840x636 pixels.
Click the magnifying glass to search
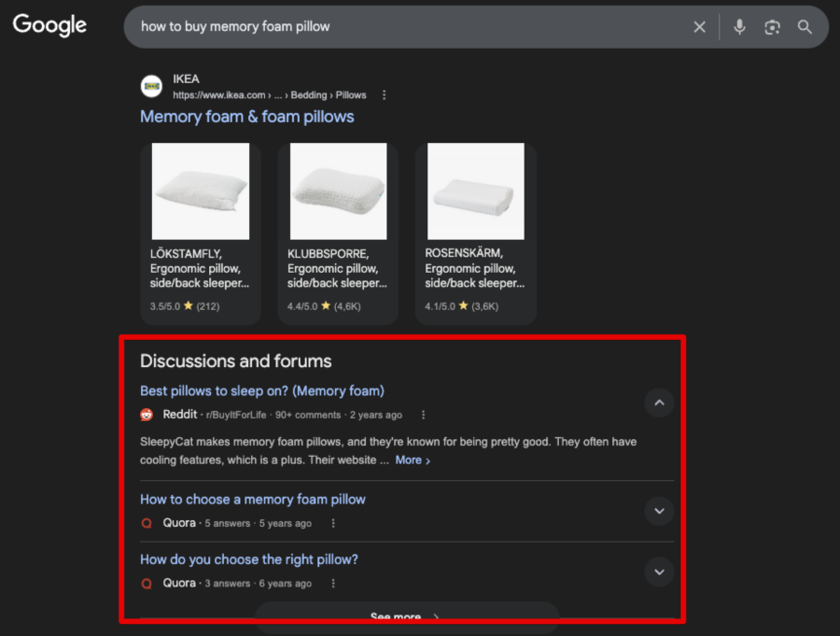coord(805,26)
